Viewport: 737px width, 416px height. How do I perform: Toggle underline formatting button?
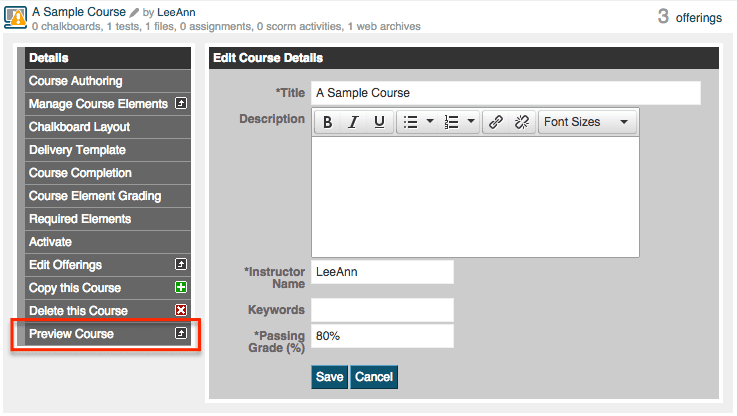379,122
